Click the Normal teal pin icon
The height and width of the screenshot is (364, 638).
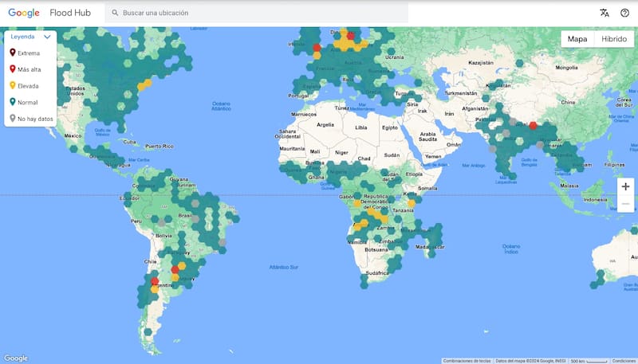point(12,102)
